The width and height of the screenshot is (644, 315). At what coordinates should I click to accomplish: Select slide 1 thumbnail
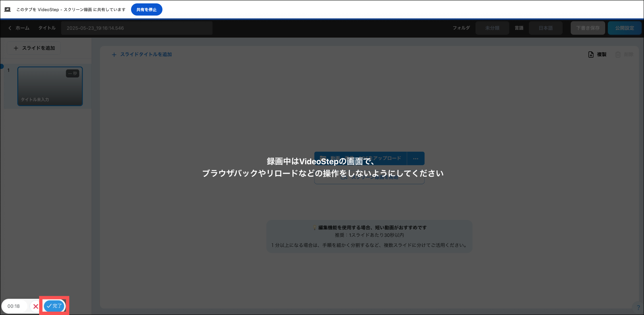pos(50,86)
